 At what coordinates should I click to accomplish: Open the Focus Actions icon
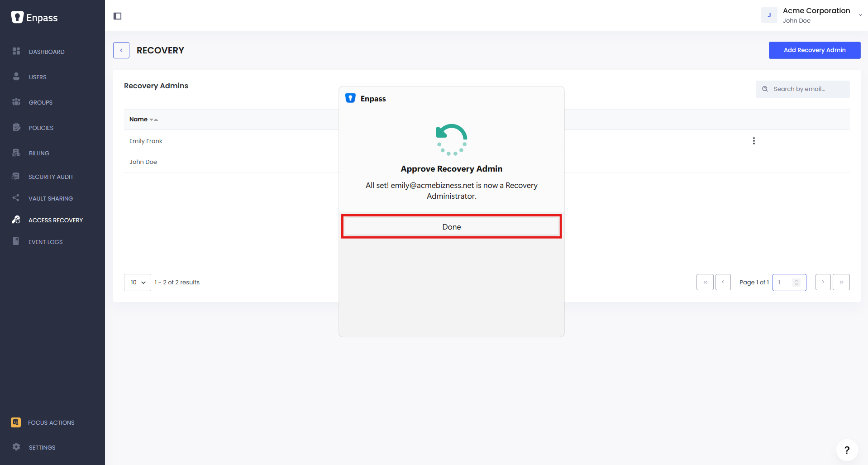point(16,422)
